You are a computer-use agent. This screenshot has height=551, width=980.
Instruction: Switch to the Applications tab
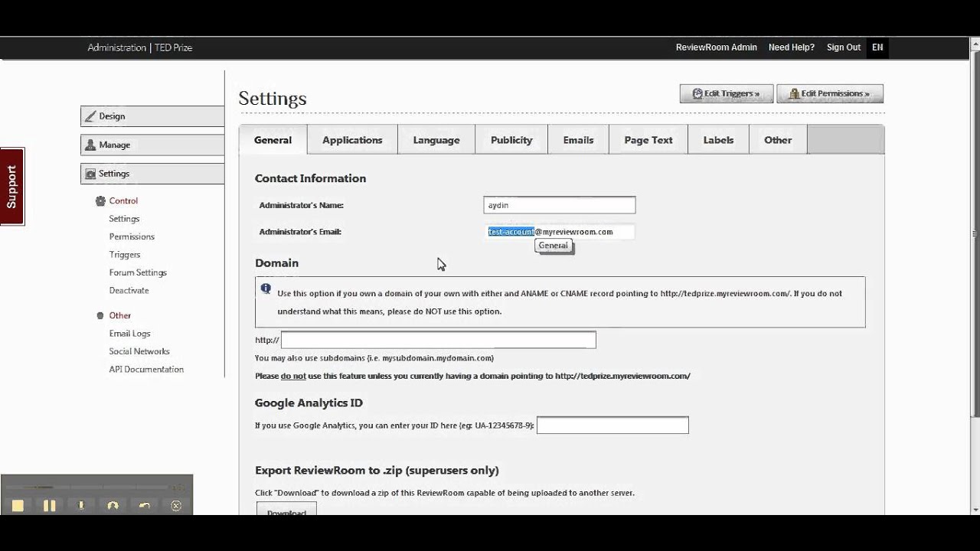click(352, 140)
